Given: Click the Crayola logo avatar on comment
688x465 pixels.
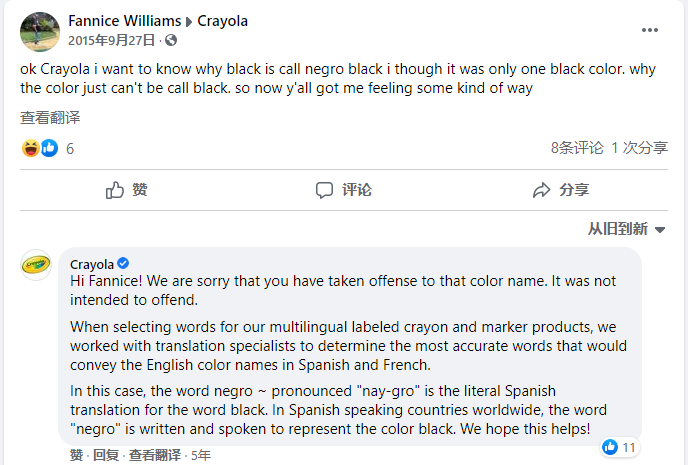Looking at the screenshot, I should [37, 265].
